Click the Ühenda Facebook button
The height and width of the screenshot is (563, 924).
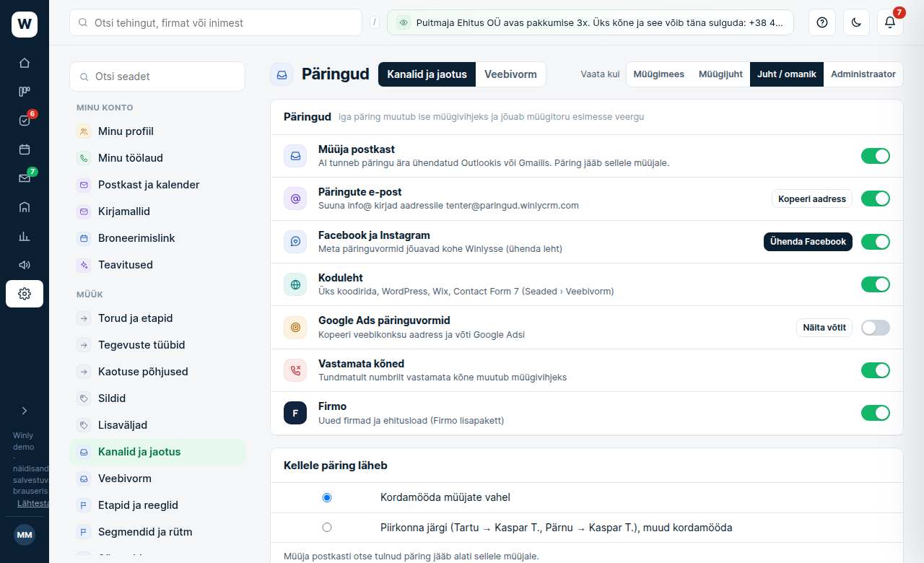coord(808,242)
